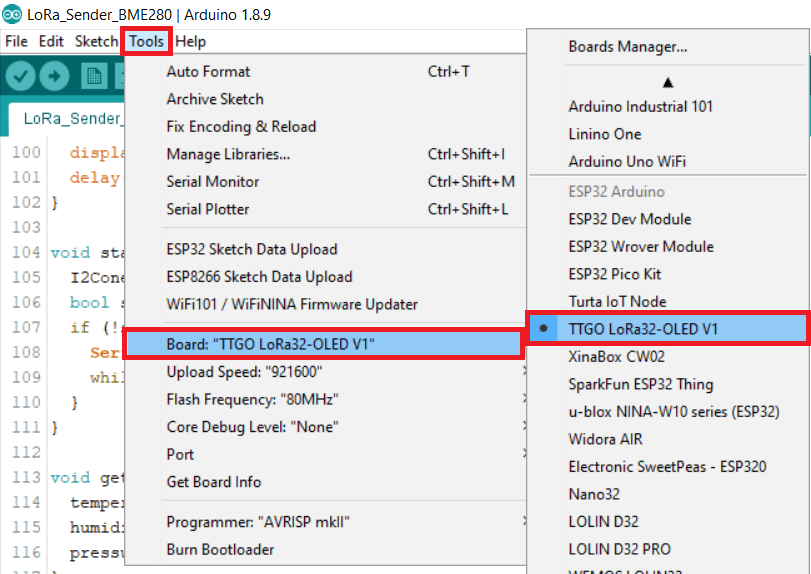Open the Core Debug Level submenu

(252, 427)
